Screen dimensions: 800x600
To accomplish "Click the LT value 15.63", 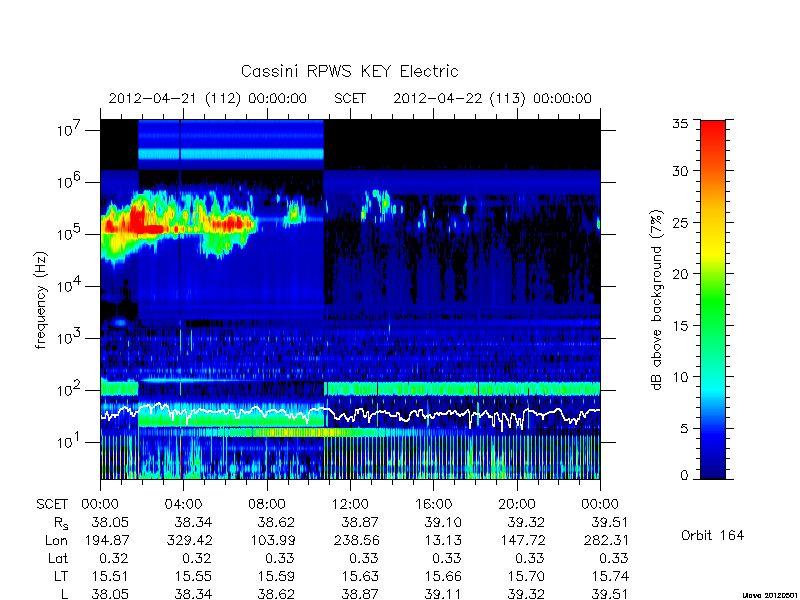I will tap(360, 576).
